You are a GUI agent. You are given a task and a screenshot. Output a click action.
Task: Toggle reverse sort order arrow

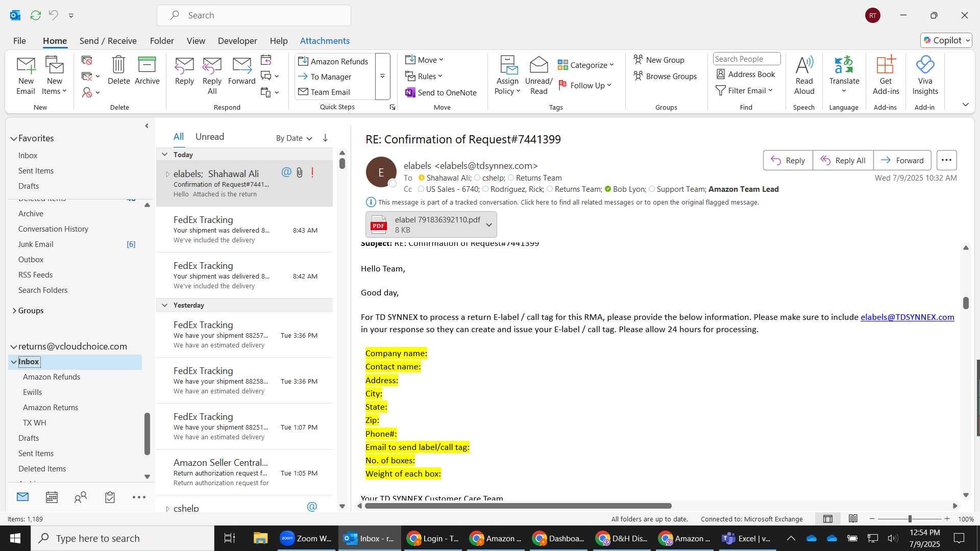(x=325, y=138)
